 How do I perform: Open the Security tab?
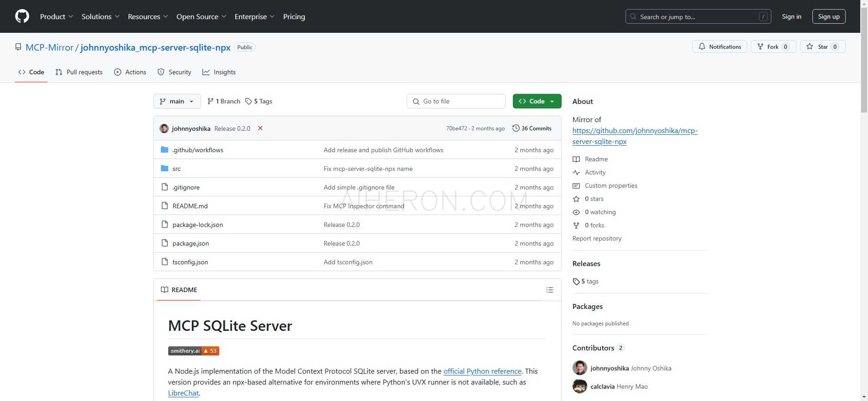pyautogui.click(x=174, y=72)
